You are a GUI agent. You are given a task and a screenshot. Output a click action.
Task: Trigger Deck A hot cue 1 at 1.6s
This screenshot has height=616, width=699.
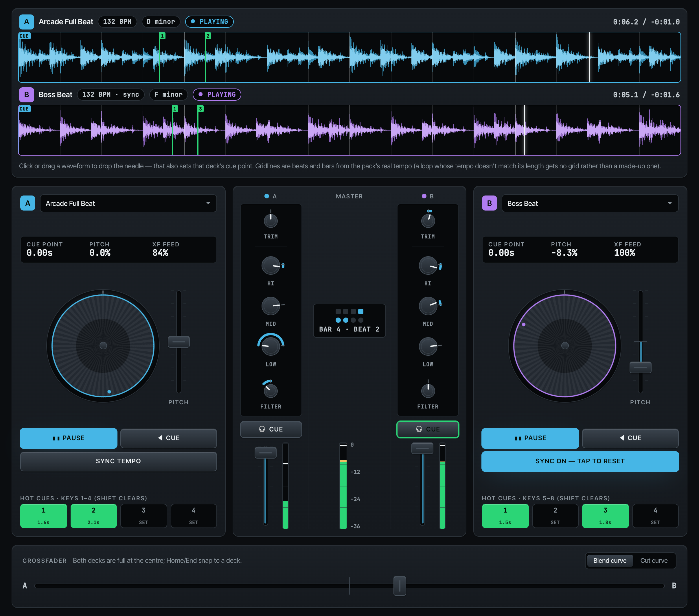[43, 516]
